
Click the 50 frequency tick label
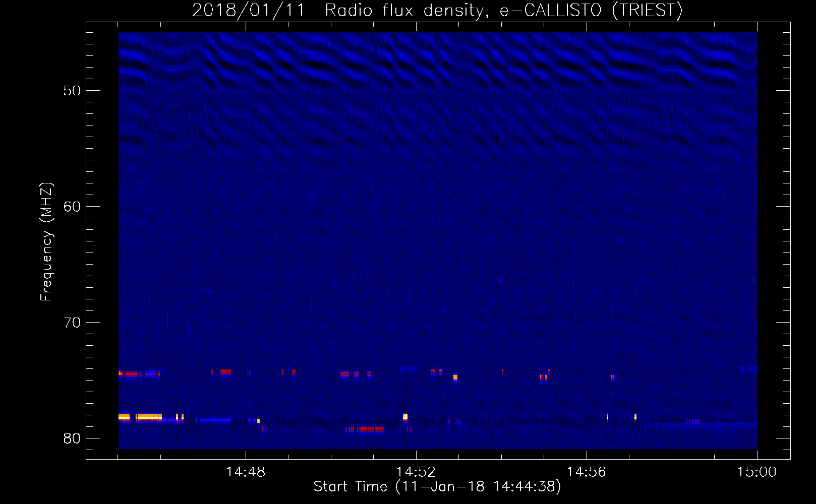[x=72, y=91]
